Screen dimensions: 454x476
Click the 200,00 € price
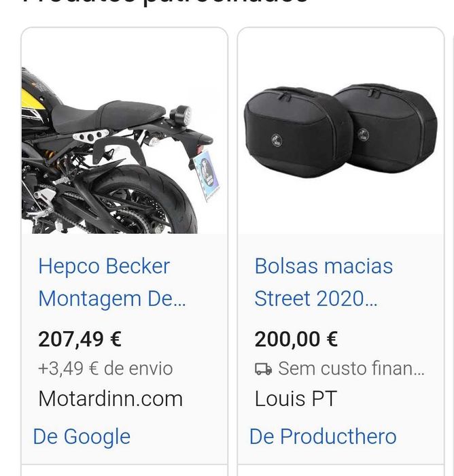coord(296,339)
